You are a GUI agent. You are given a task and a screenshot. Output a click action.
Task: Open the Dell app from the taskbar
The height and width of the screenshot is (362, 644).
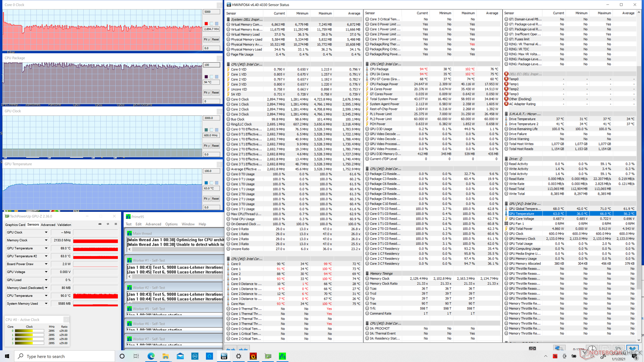(x=195, y=356)
